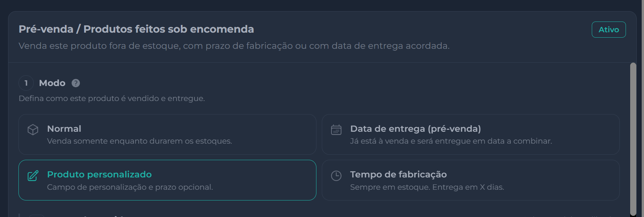The height and width of the screenshot is (217, 644).
Task: Choose Data de entrega (pré-venda) mode
Action: (470, 134)
